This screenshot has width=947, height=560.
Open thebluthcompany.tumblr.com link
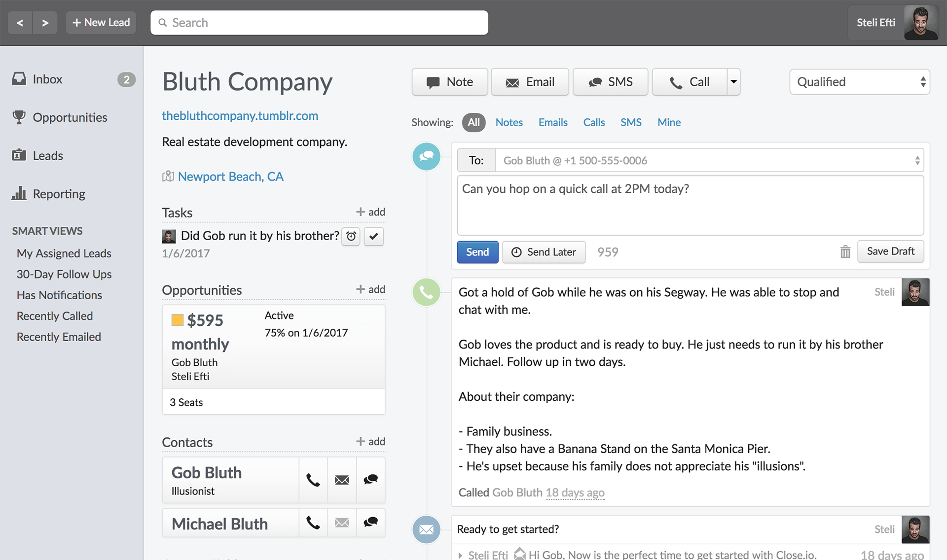pyautogui.click(x=240, y=115)
